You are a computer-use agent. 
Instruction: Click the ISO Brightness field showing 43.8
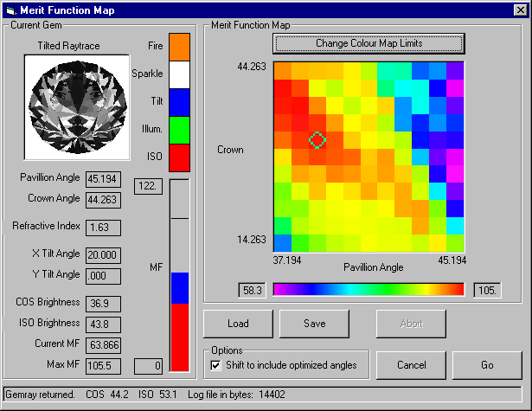pos(103,324)
